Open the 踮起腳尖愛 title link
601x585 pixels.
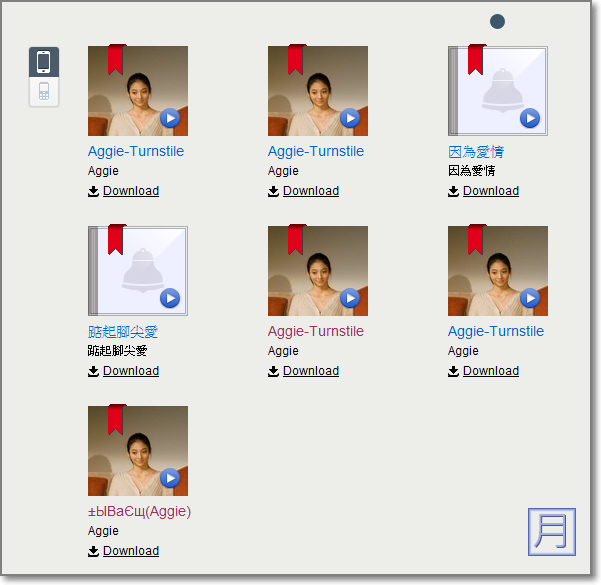point(123,332)
